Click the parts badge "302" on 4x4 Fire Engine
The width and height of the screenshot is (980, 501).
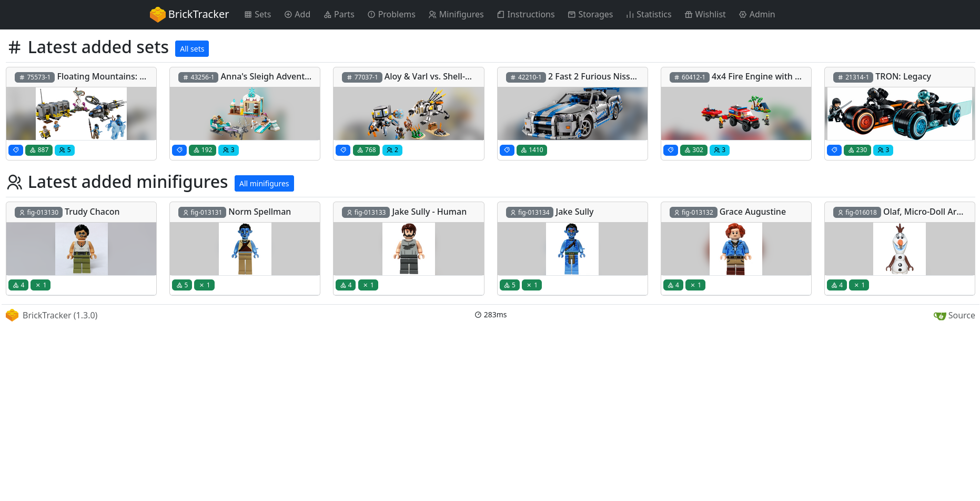(693, 150)
